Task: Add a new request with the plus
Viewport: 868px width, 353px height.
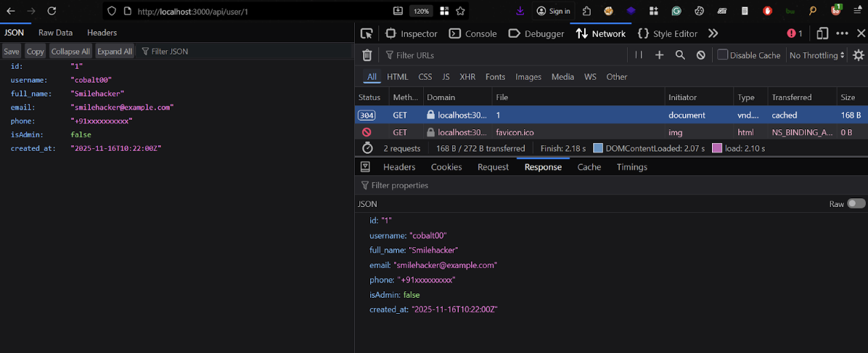Action: click(659, 55)
